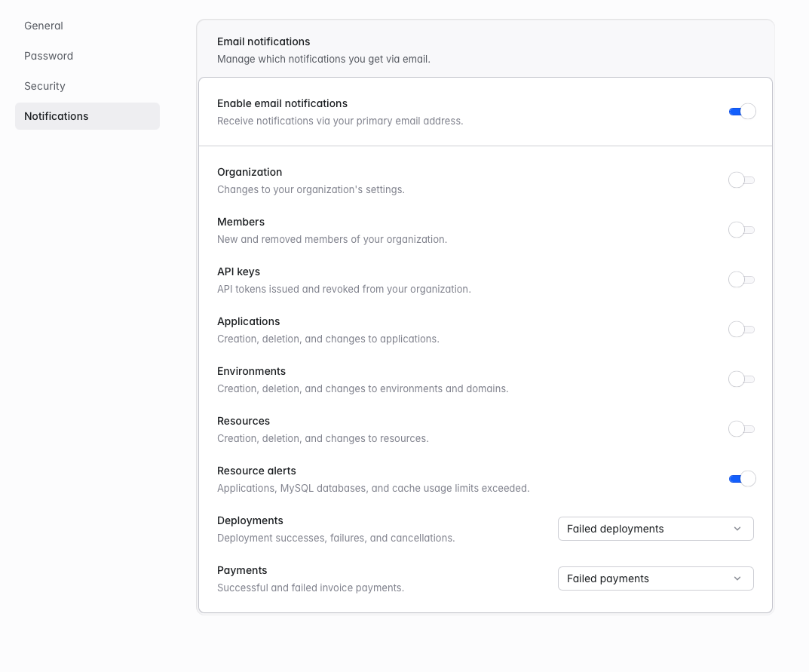Switch on Applications notifications
This screenshot has height=672, width=809.
point(741,330)
